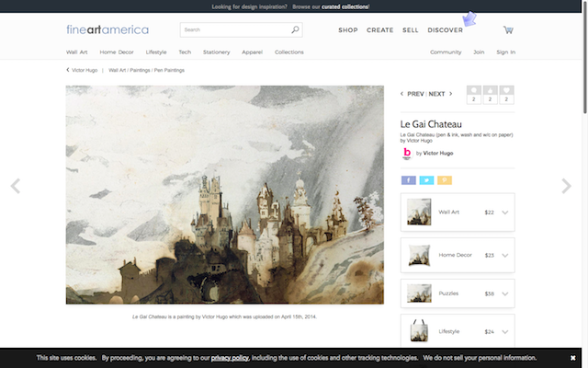588x368 pixels.
Task: Go to previous image with left arrow
Action: pyautogui.click(x=16, y=186)
